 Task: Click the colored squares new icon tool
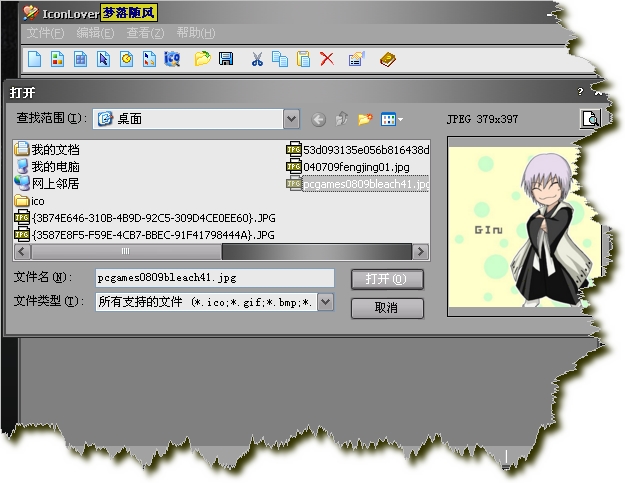click(x=57, y=59)
